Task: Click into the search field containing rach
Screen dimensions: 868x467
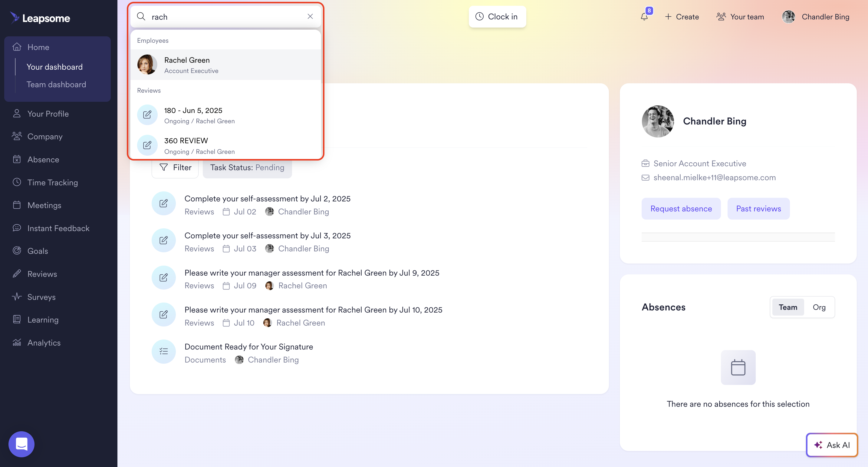Action: [x=226, y=17]
